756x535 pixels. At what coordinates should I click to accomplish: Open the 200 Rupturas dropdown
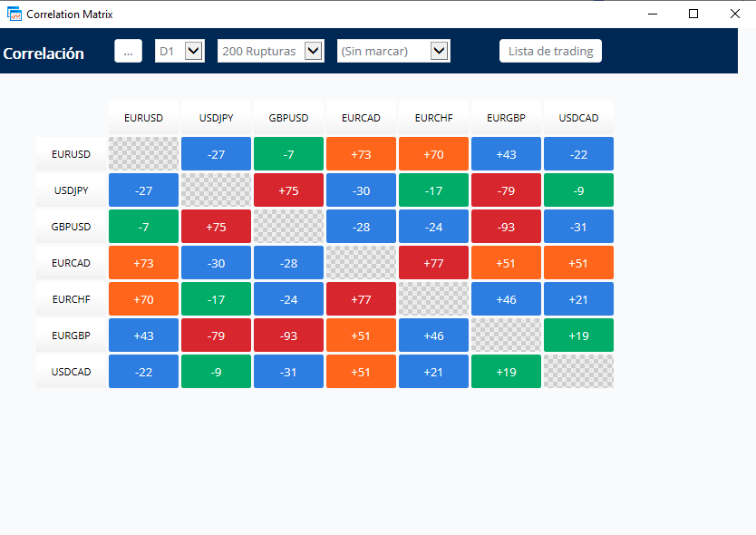click(x=271, y=51)
